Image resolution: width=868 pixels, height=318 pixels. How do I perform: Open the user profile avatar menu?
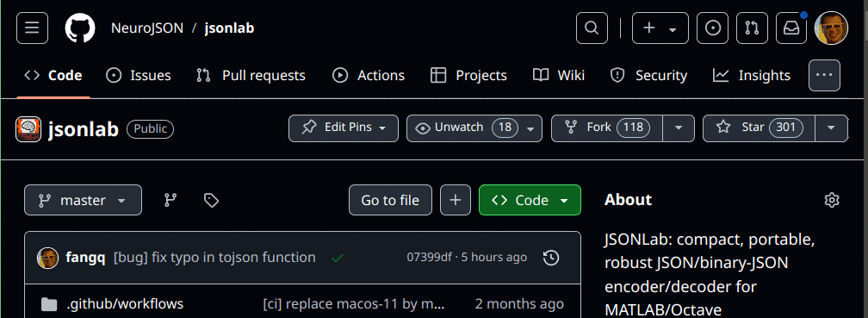(832, 28)
